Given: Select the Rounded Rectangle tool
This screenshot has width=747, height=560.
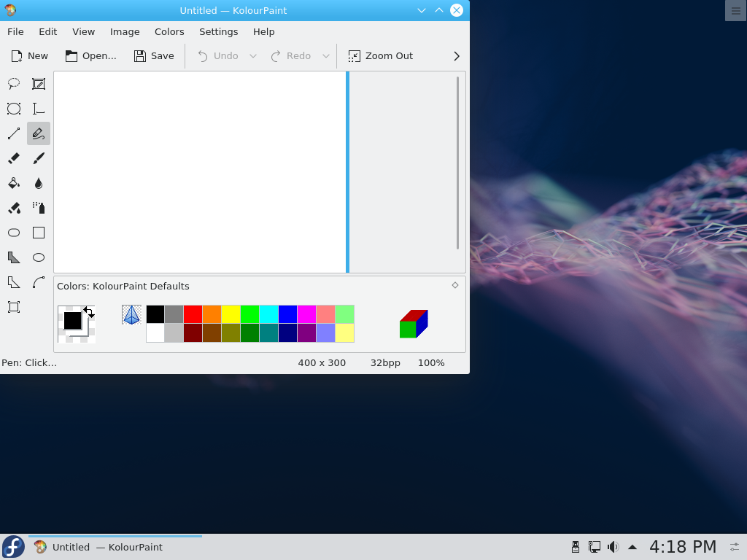Looking at the screenshot, I should tap(14, 233).
